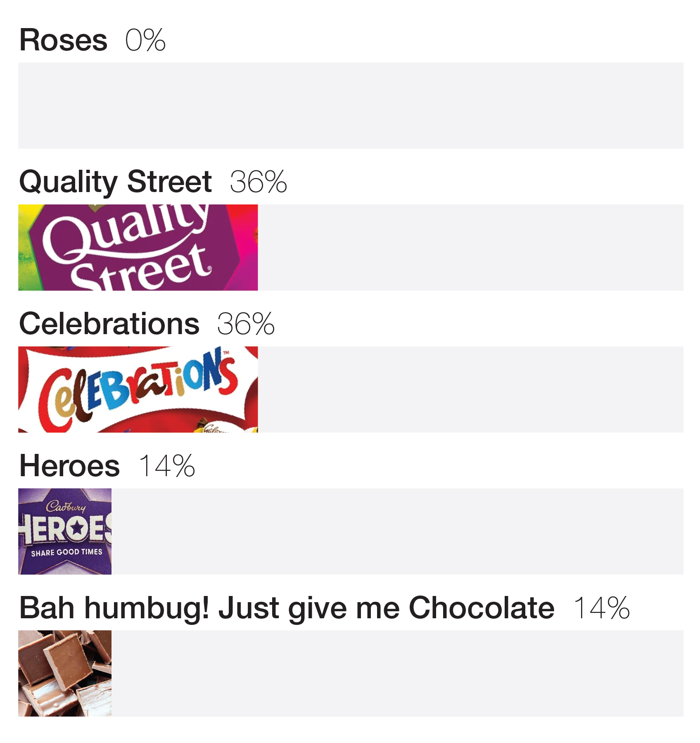Click the Roses 0% percentage

pos(145,40)
